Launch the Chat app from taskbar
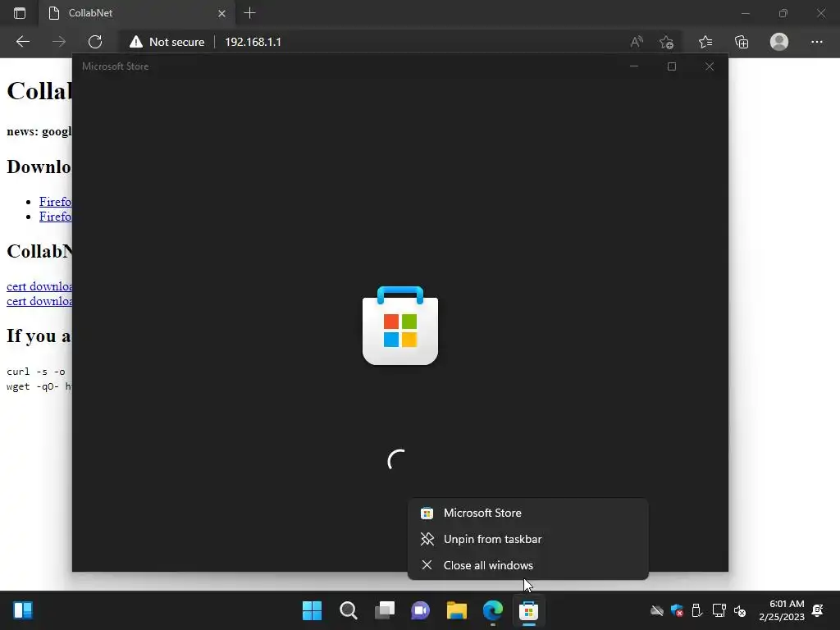The width and height of the screenshot is (840, 630). [x=421, y=610]
